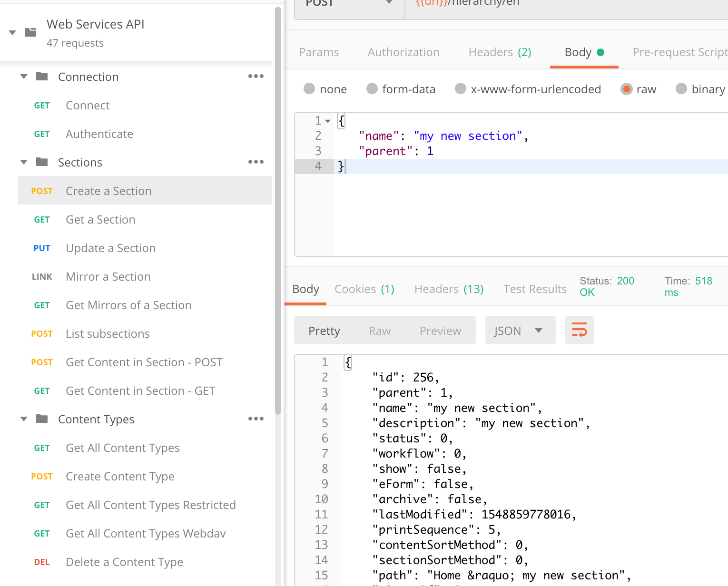This screenshot has width=728, height=586.
Task: Fold the JSON body at line 1 arrow
Action: 328,121
